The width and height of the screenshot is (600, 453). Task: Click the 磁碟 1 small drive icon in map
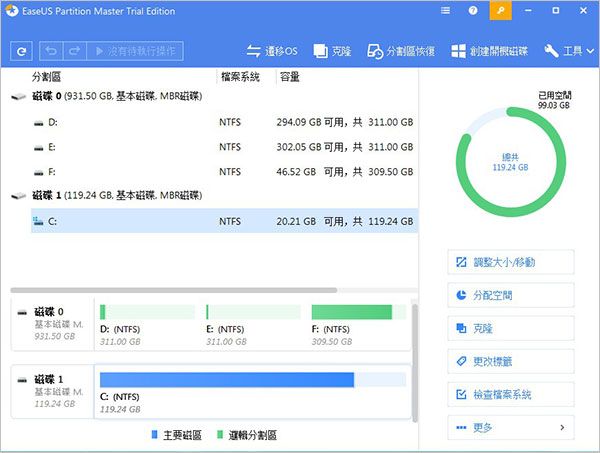(x=22, y=380)
